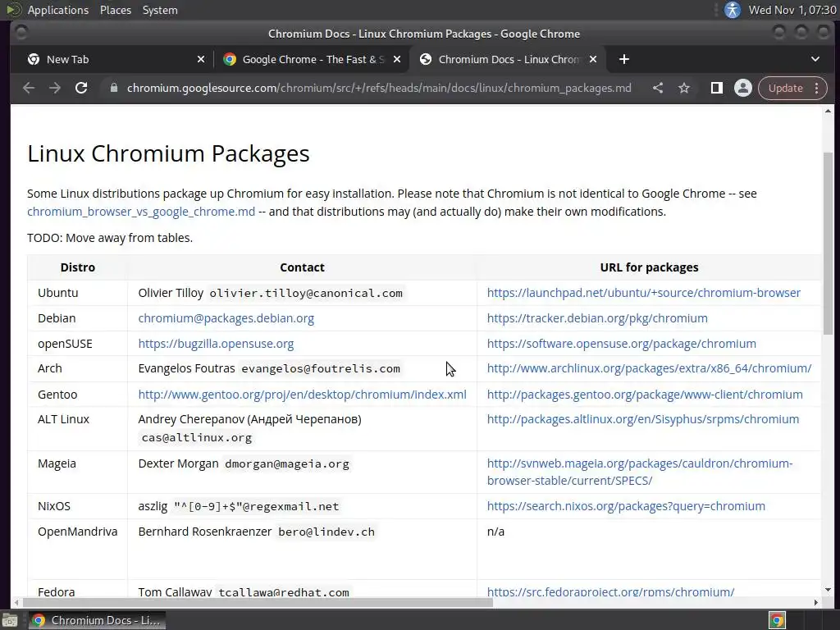Screen dimensions: 840x630
Task: Click the scroll-right arrow of the horizontal scrollbar
Action: click(816, 603)
